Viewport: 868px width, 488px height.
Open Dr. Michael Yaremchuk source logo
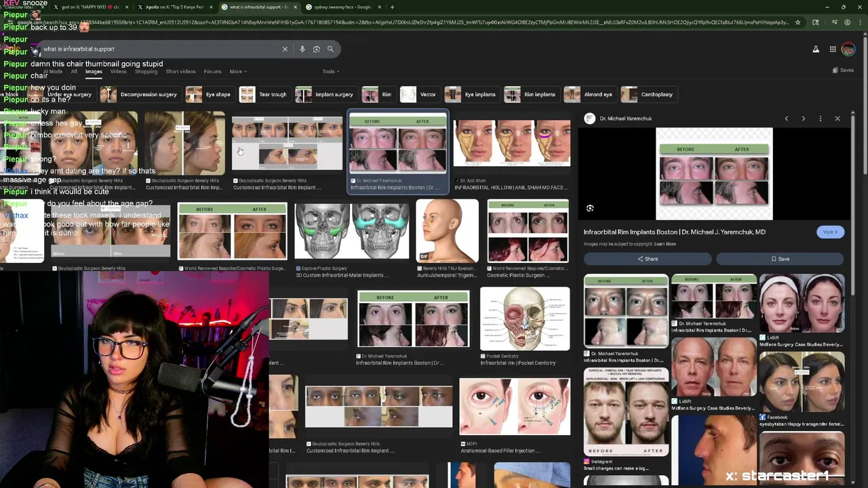(x=590, y=119)
